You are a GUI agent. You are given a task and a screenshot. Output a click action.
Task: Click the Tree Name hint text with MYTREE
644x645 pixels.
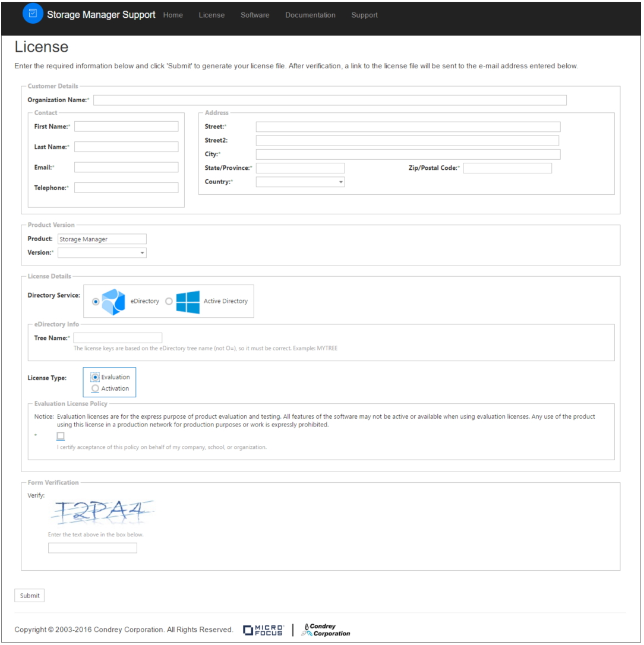[x=206, y=349]
